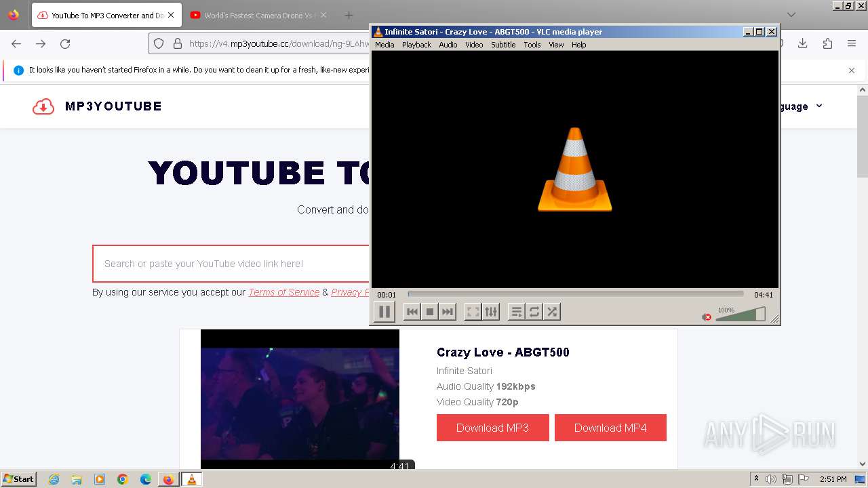Open the Terms of Service link
Viewport: 868px width, 488px height.
click(x=283, y=292)
